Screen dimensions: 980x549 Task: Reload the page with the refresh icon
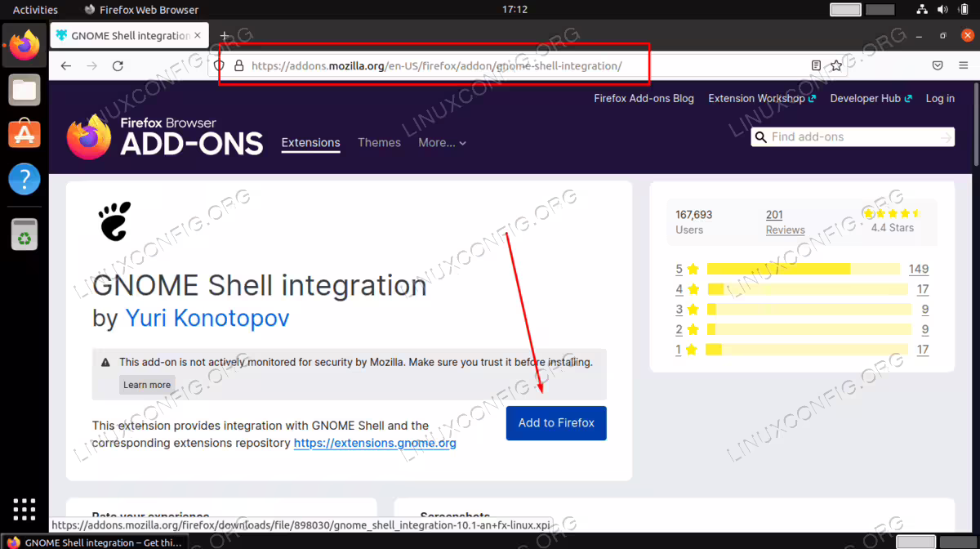[118, 66]
